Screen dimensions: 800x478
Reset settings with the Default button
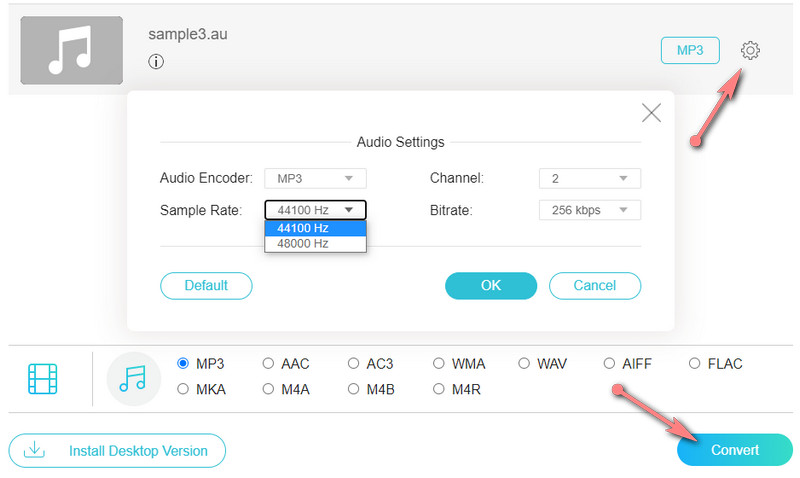pos(206,285)
